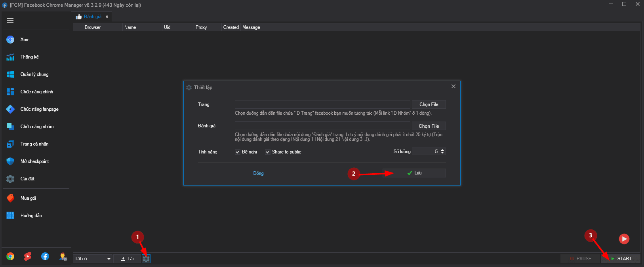The width and height of the screenshot is (644, 267).
Task: Toggle the Đề nghị checkbox
Action: (238, 152)
